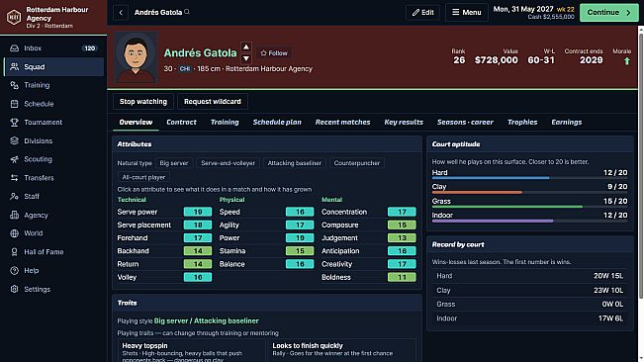
Task: Toggle the Stop watching button
Action: click(143, 101)
